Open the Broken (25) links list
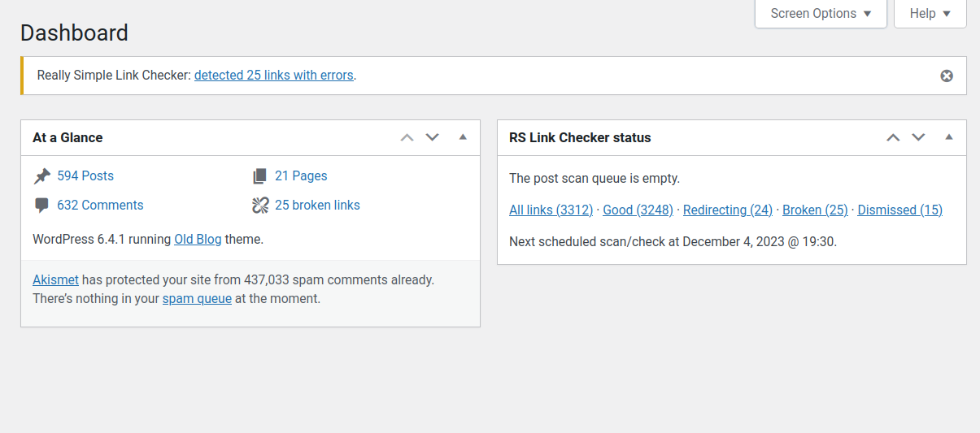 [815, 210]
